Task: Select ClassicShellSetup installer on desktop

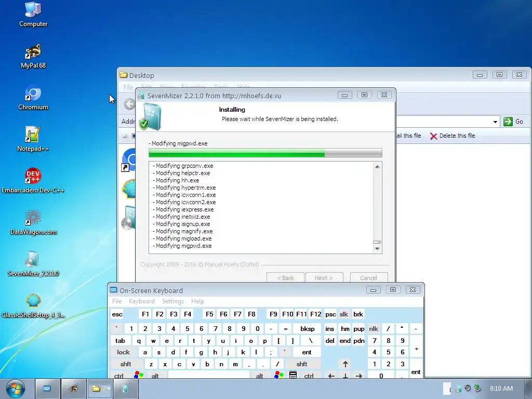Action: 33,305
